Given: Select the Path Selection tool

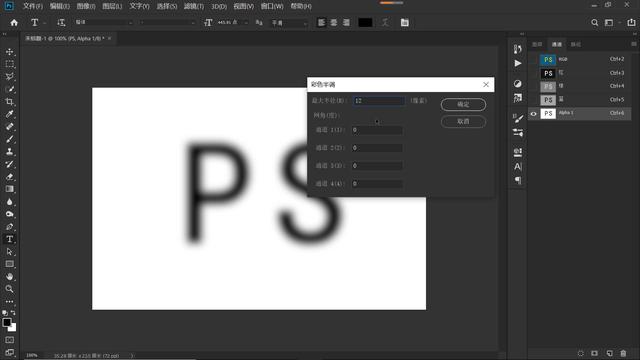Looking at the screenshot, I should click(x=9, y=252).
